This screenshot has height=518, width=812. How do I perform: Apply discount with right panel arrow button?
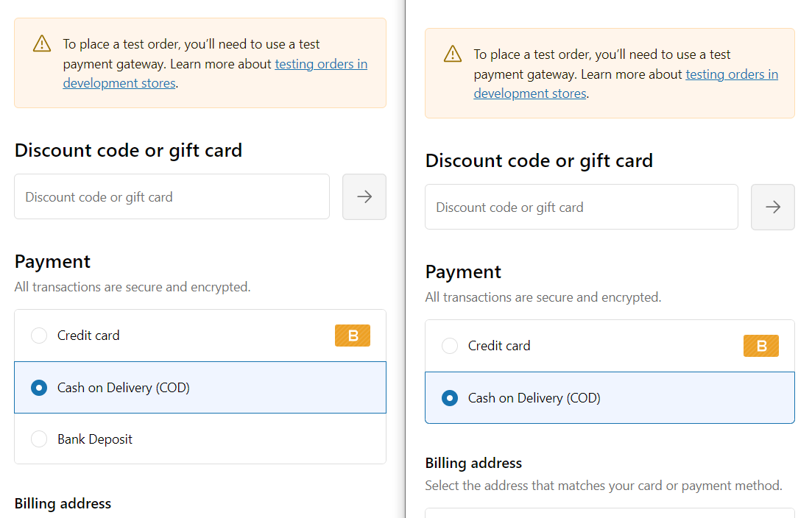pyautogui.click(x=773, y=207)
